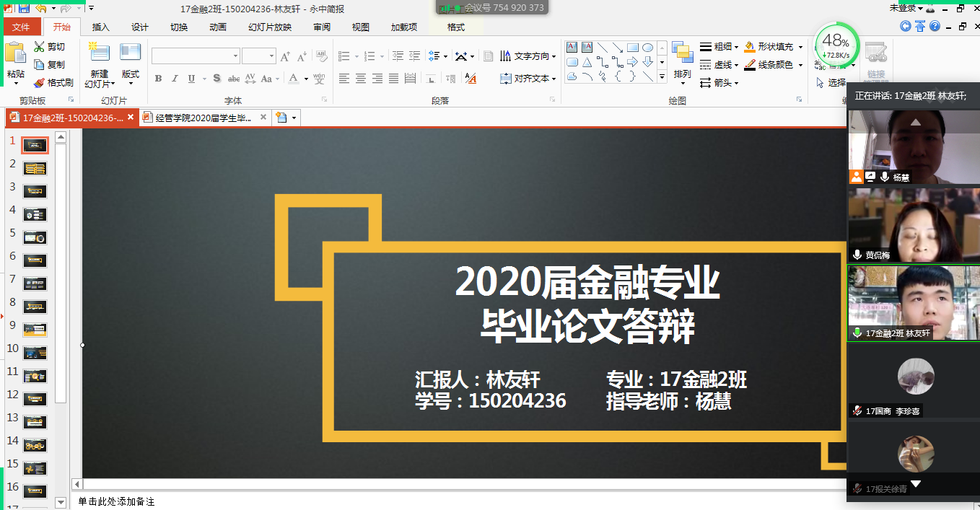Open the font name combo box
Image resolution: width=980 pixels, height=510 pixels.
[x=196, y=56]
